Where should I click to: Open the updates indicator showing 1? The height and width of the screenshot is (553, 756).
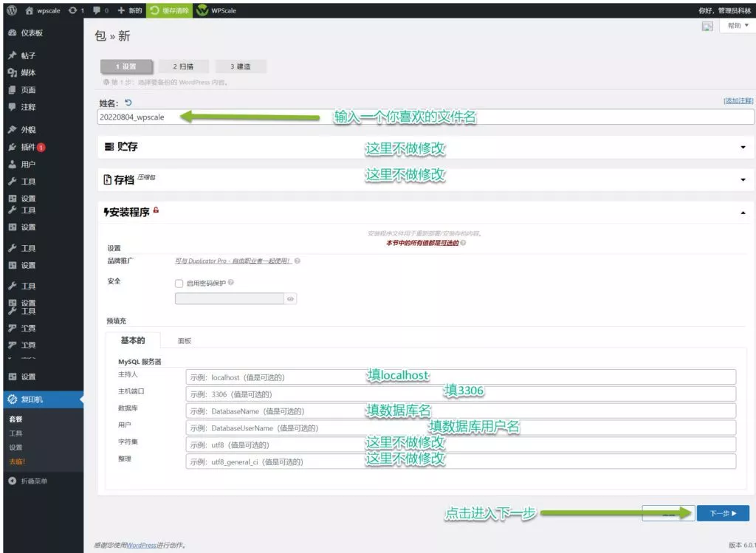point(76,10)
